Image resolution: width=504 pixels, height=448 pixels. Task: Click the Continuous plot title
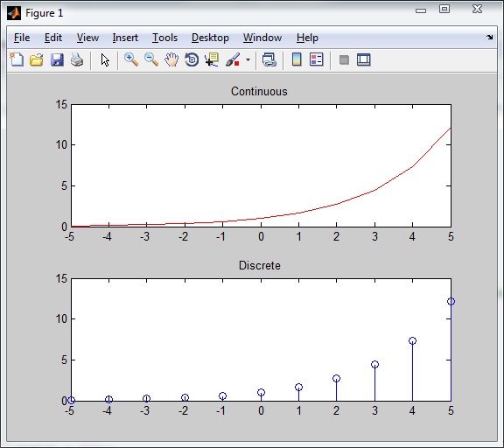click(x=259, y=91)
